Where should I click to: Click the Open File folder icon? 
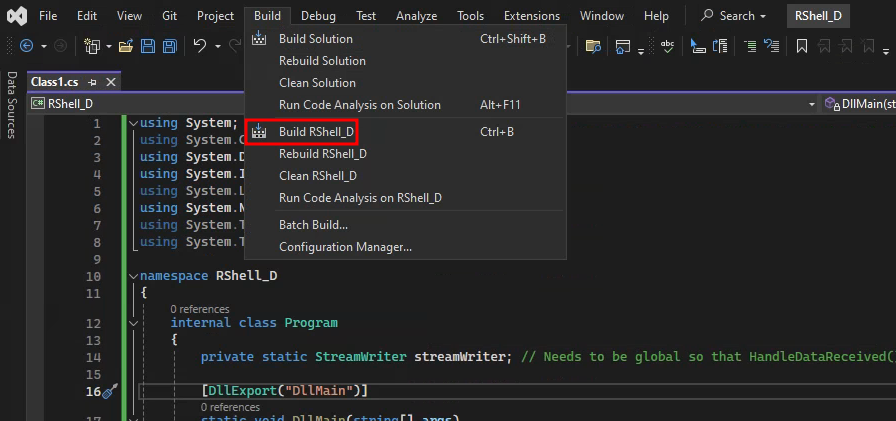pyautogui.click(x=126, y=46)
